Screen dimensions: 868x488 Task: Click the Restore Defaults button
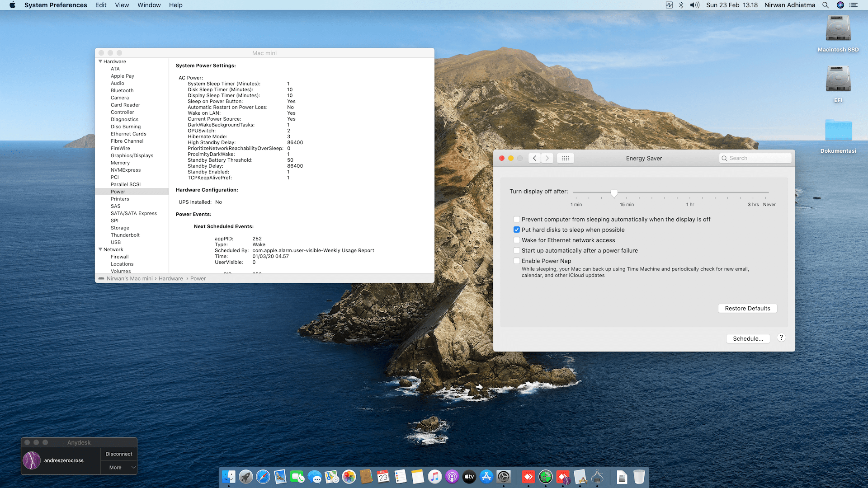[x=747, y=308]
